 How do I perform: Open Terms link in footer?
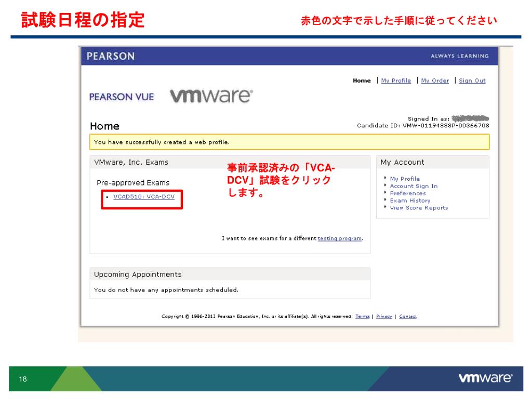[x=362, y=316]
